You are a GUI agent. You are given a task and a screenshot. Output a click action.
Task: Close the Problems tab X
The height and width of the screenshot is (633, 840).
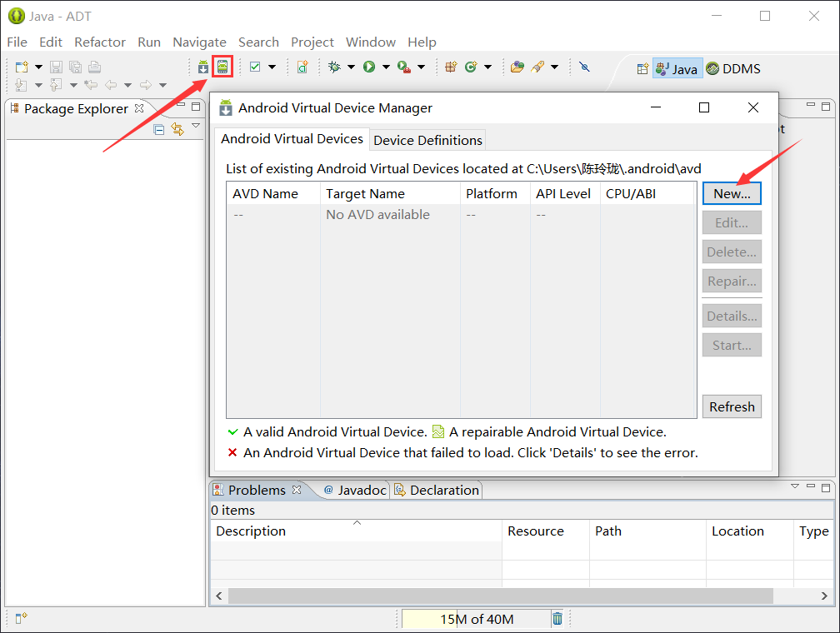pos(297,490)
